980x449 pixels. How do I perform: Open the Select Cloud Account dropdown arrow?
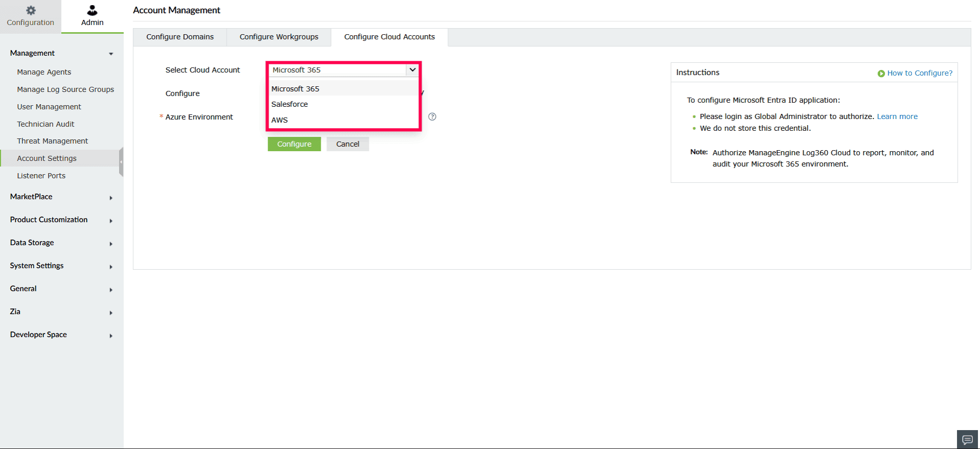click(412, 70)
